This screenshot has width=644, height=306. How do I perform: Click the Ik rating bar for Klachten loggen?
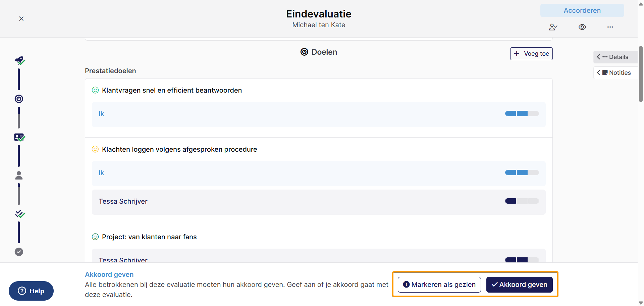(x=522, y=172)
